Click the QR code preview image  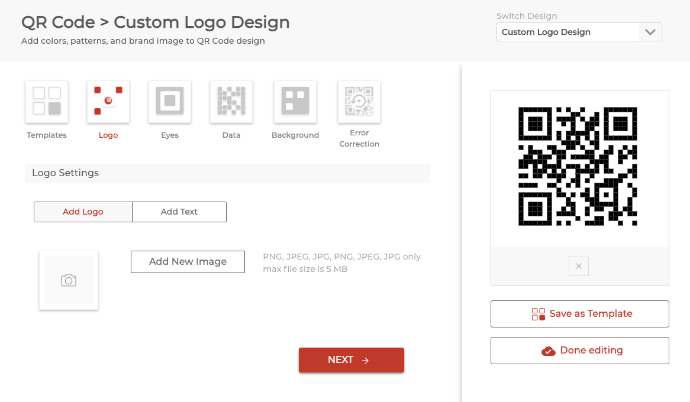pyautogui.click(x=578, y=166)
